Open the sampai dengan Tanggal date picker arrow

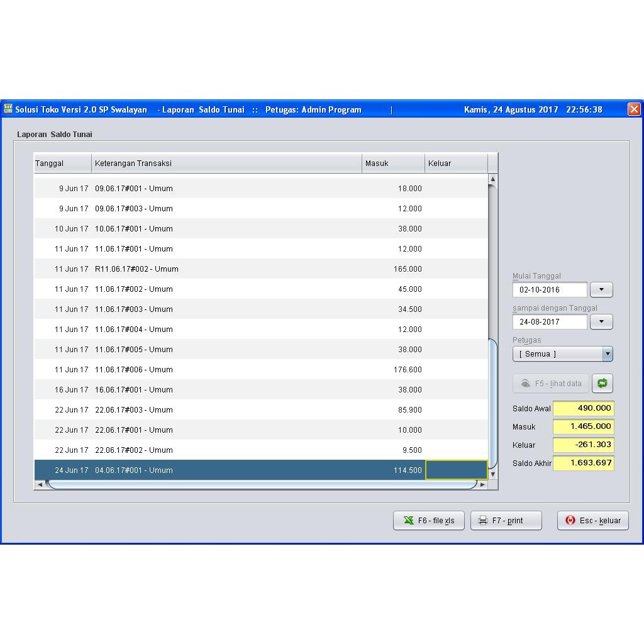(601, 321)
